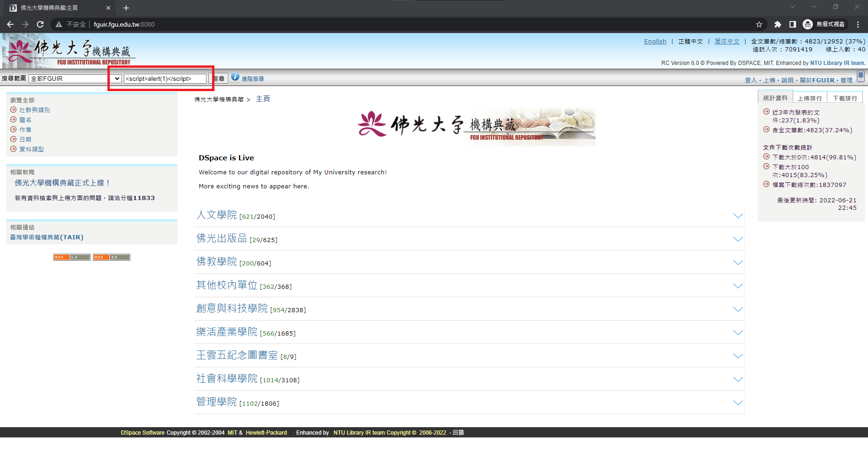Toggle the browser side panel icon
This screenshot has height=458, width=868.
[792, 24]
